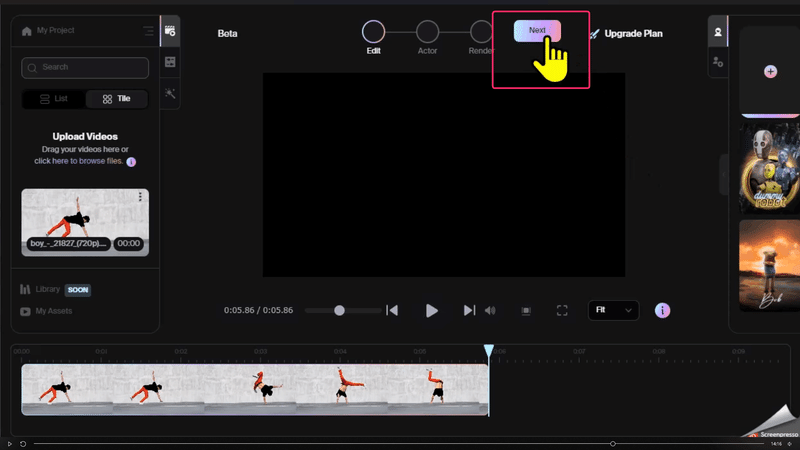Open the magic wand effects icon

click(170, 93)
